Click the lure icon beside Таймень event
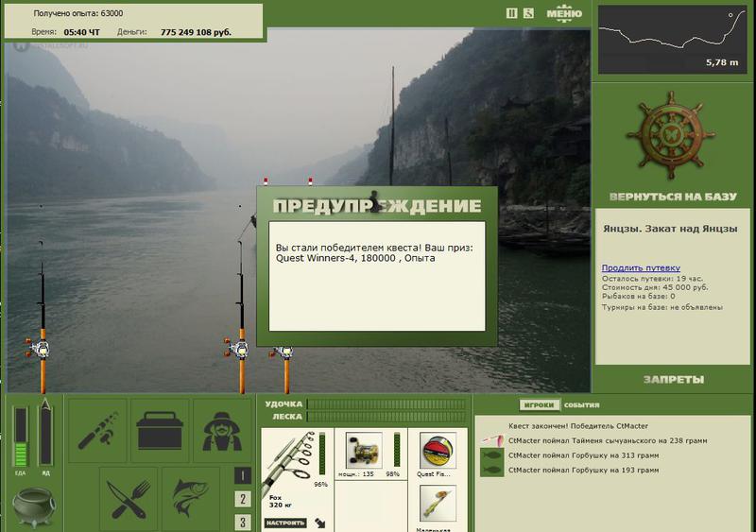756x532 pixels. click(x=492, y=440)
